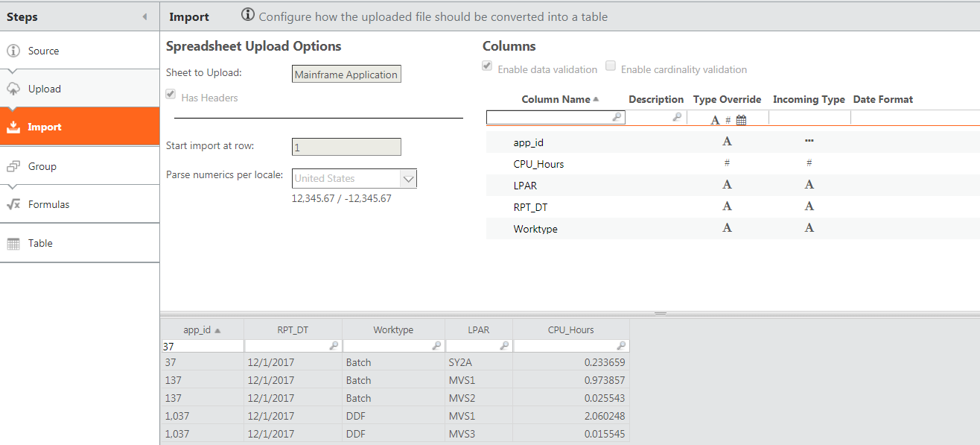Open the Parse numerics locale dropdown
The height and width of the screenshot is (445, 980).
pos(408,178)
